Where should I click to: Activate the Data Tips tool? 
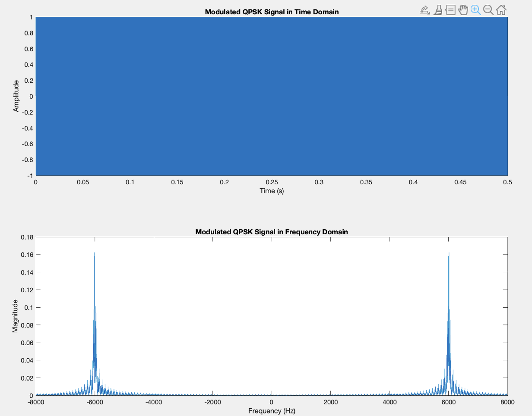point(450,9)
